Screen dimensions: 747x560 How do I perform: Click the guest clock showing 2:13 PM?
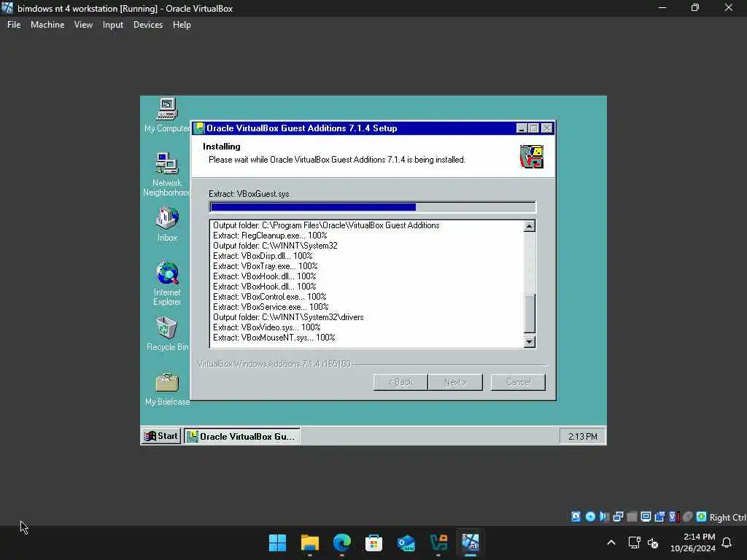pos(582,437)
